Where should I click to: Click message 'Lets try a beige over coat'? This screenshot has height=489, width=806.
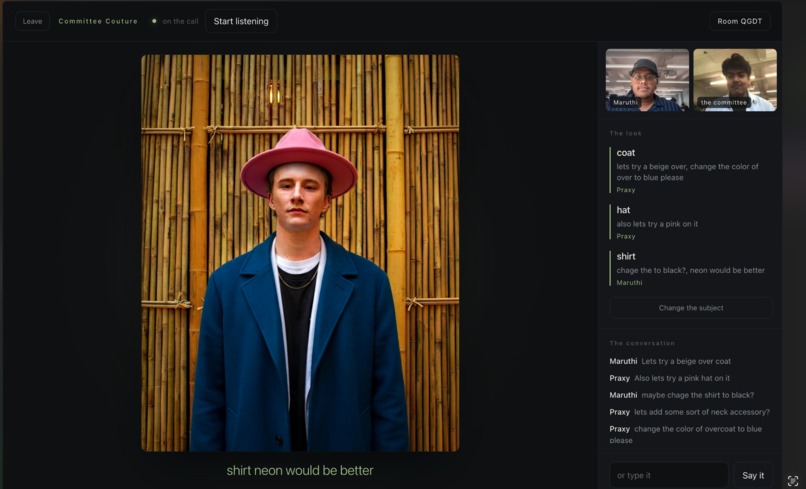(x=686, y=361)
